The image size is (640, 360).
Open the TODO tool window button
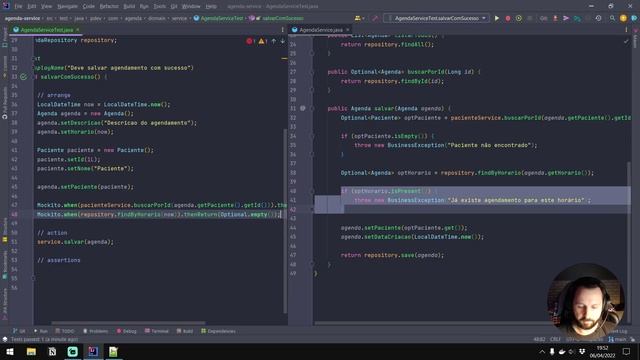pos(65,331)
